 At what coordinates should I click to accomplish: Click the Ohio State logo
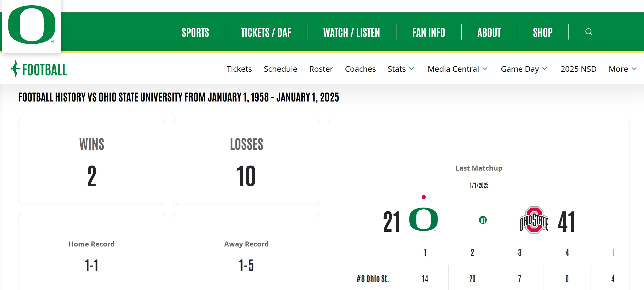pyautogui.click(x=534, y=220)
